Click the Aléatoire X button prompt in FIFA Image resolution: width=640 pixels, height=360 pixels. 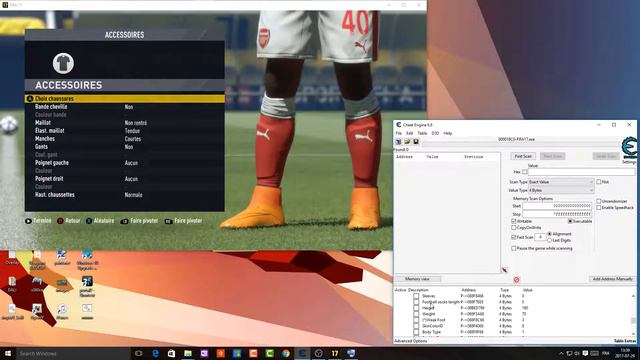pos(100,221)
